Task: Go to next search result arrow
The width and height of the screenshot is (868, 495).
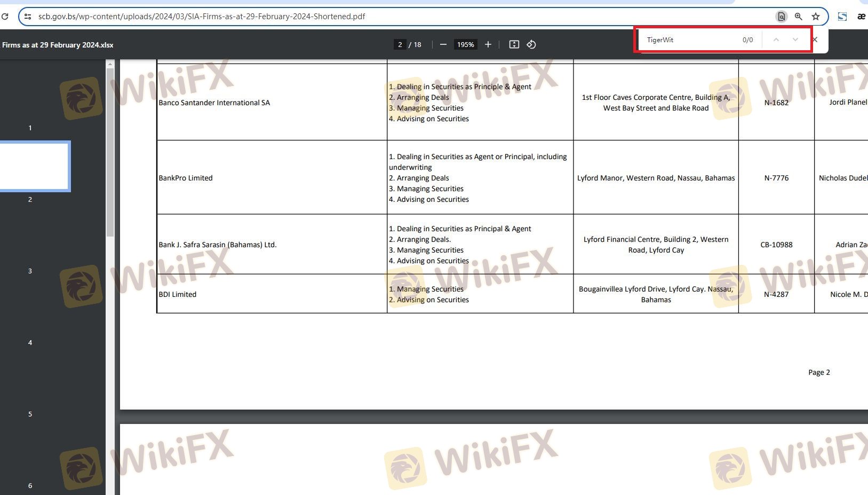Action: click(795, 40)
